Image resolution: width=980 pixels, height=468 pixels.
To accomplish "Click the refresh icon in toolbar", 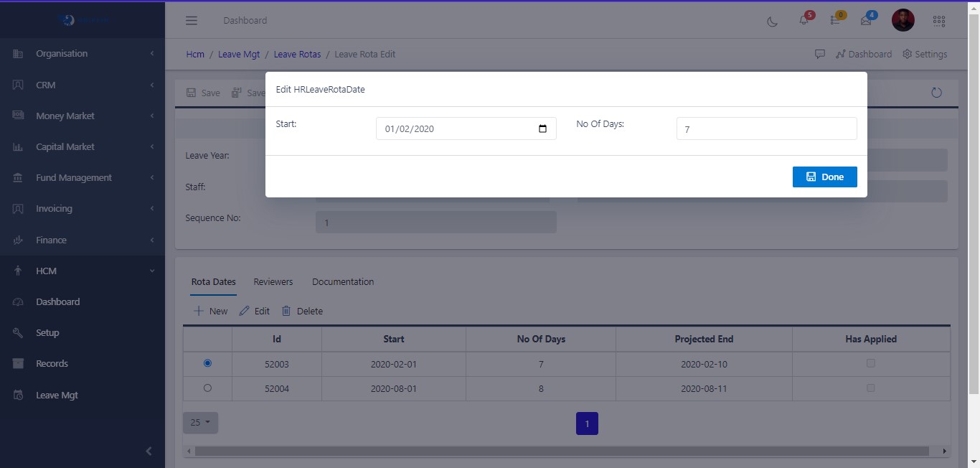I will tap(936, 93).
